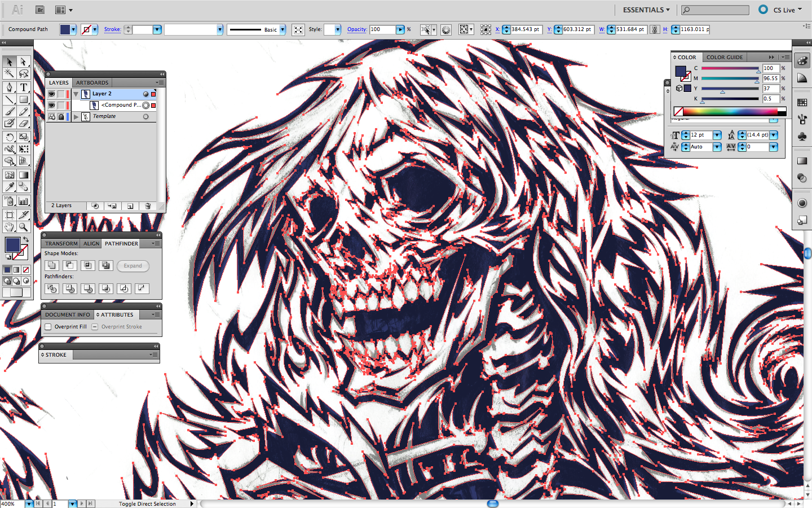
Task: Select the Rectangle tool
Action: click(24, 99)
